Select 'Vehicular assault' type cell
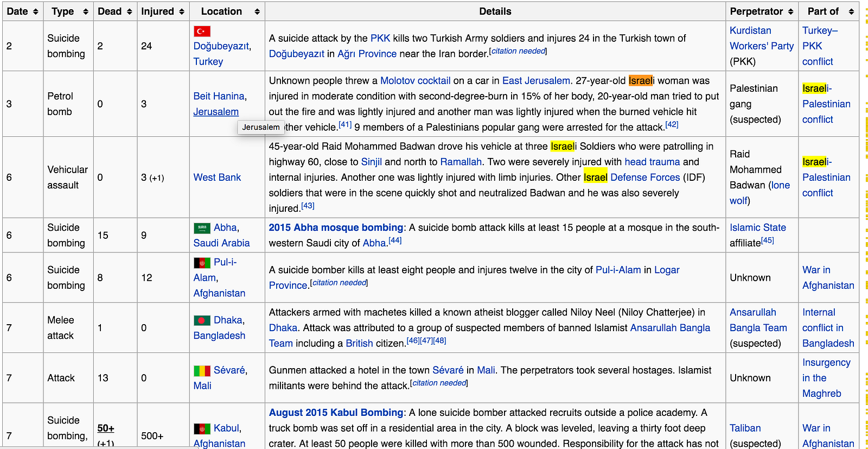868x449 pixels. tap(67, 177)
